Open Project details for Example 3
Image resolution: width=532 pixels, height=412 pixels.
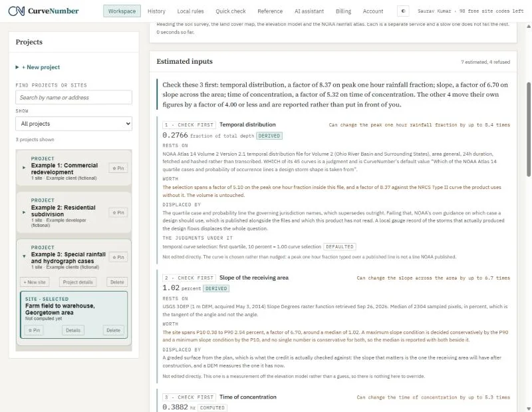[x=78, y=282]
